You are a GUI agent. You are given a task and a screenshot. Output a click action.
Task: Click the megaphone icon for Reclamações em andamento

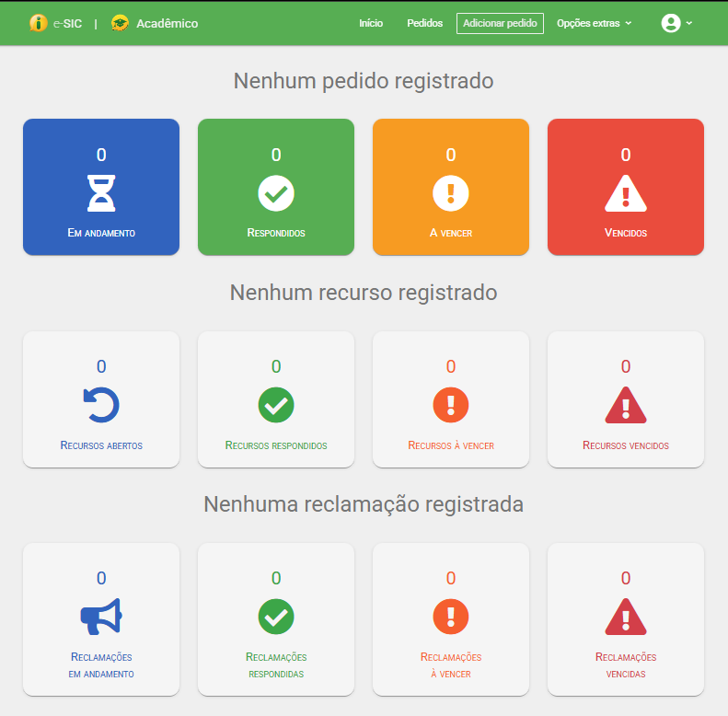click(101, 617)
